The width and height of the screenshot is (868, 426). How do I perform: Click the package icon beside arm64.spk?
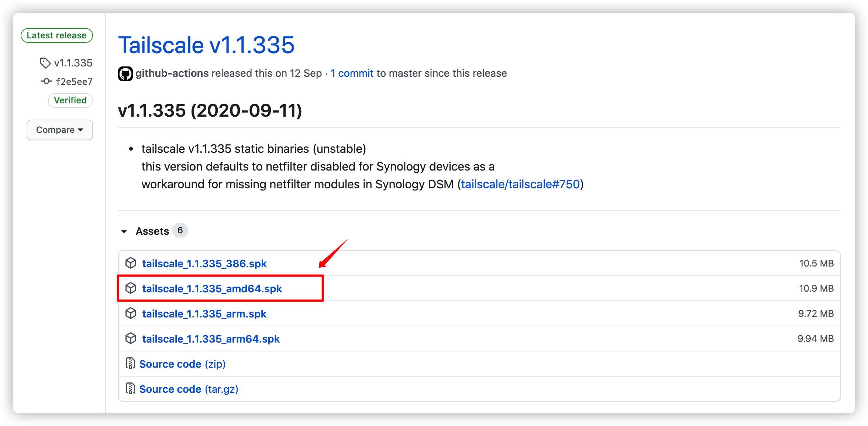click(x=131, y=339)
